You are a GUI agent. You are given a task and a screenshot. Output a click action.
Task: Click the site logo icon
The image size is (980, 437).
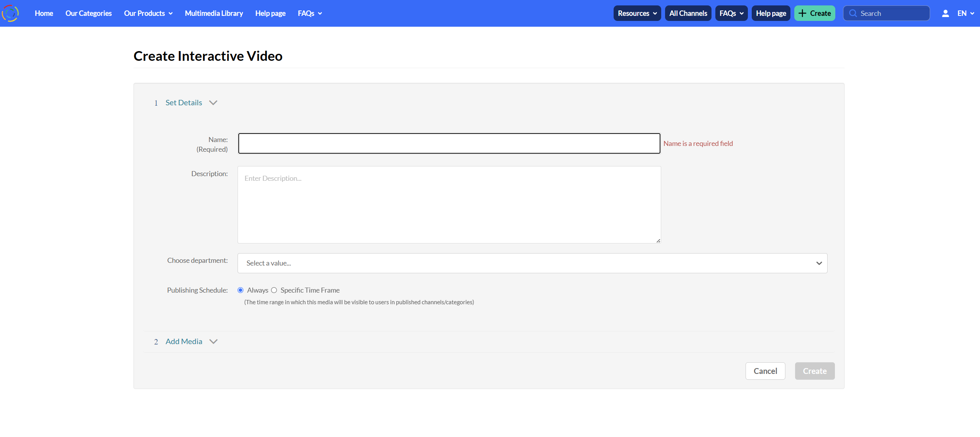coord(10,13)
